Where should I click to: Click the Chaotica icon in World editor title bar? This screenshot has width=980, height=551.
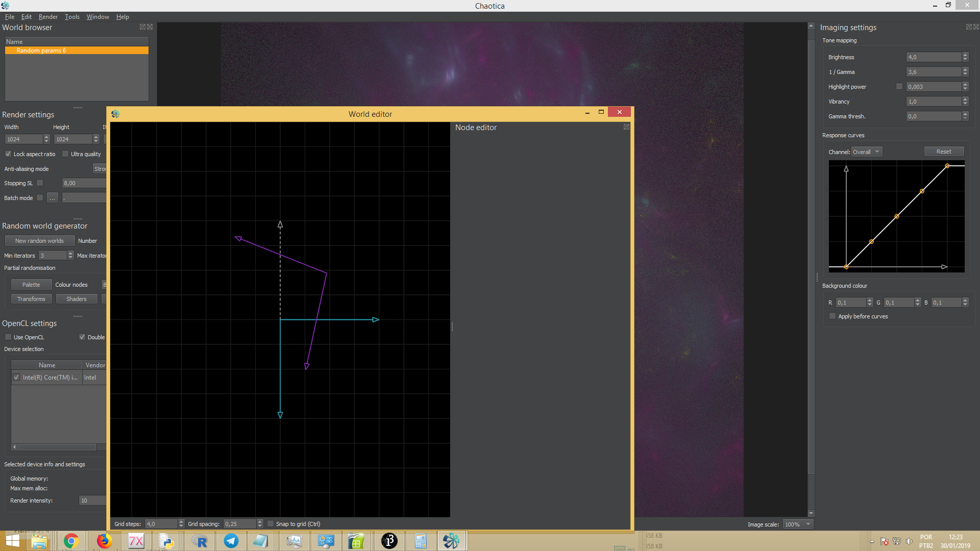115,114
